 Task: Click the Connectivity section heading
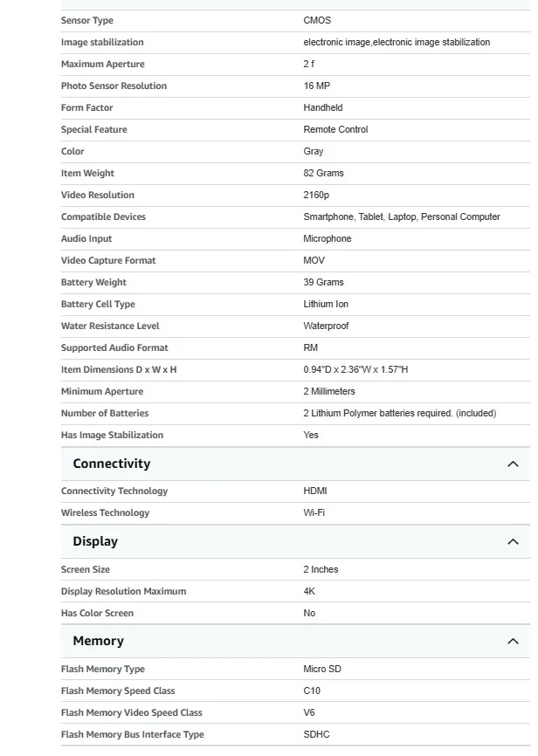click(112, 464)
